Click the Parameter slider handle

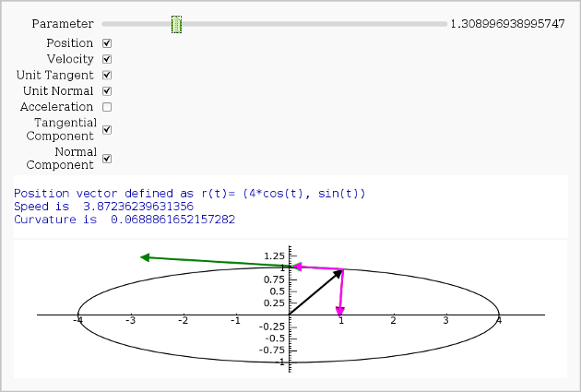point(176,24)
